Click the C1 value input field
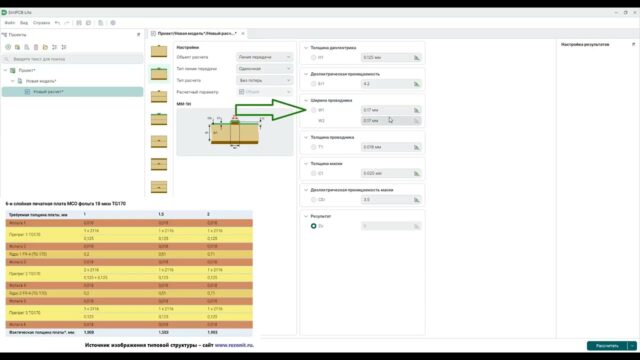The width and height of the screenshot is (640, 360). pyautogui.click(x=386, y=173)
